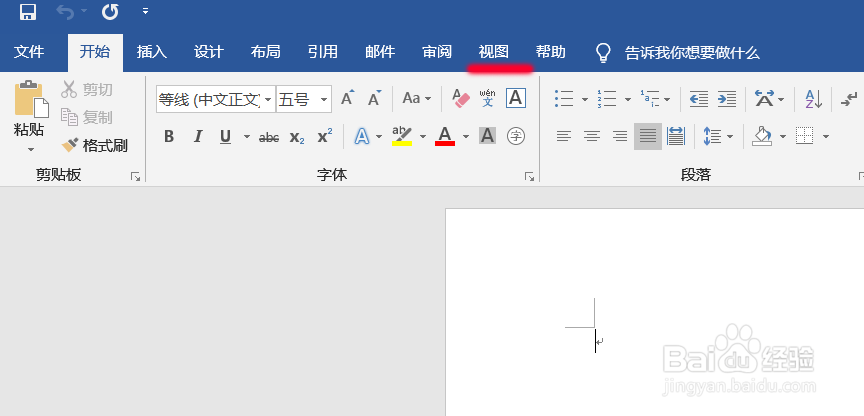The image size is (864, 416).
Task: Click the Redo/Repeat circular arrow icon
Action: tap(110, 11)
